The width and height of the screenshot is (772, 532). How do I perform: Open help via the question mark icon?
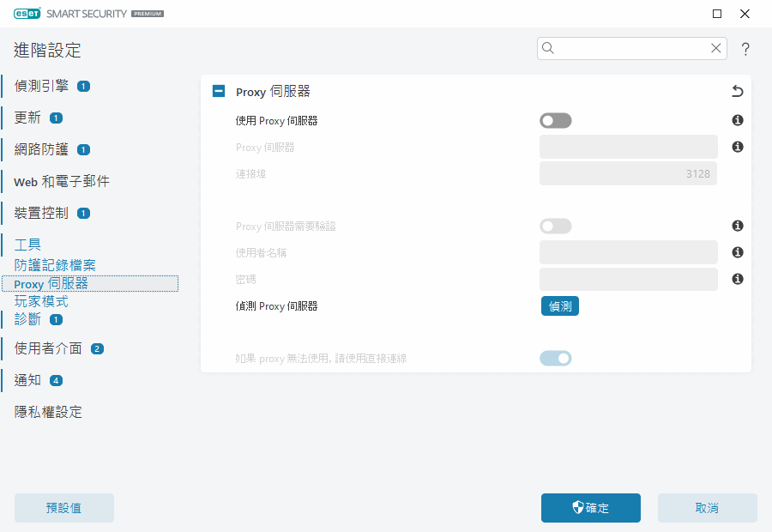[745, 49]
